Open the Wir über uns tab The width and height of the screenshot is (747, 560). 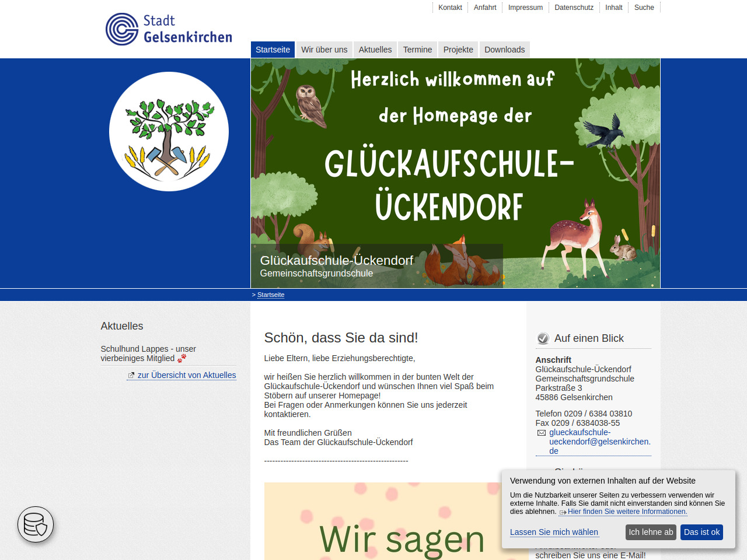click(x=324, y=50)
